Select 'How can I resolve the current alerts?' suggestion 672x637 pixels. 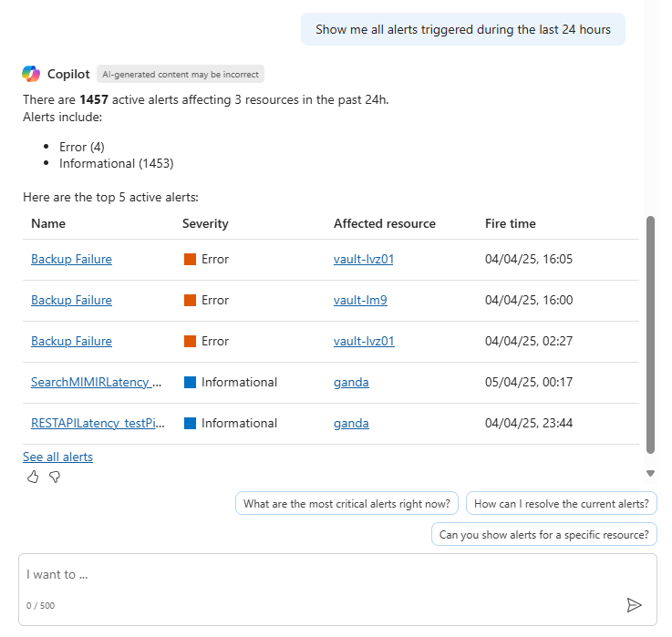tap(561, 504)
